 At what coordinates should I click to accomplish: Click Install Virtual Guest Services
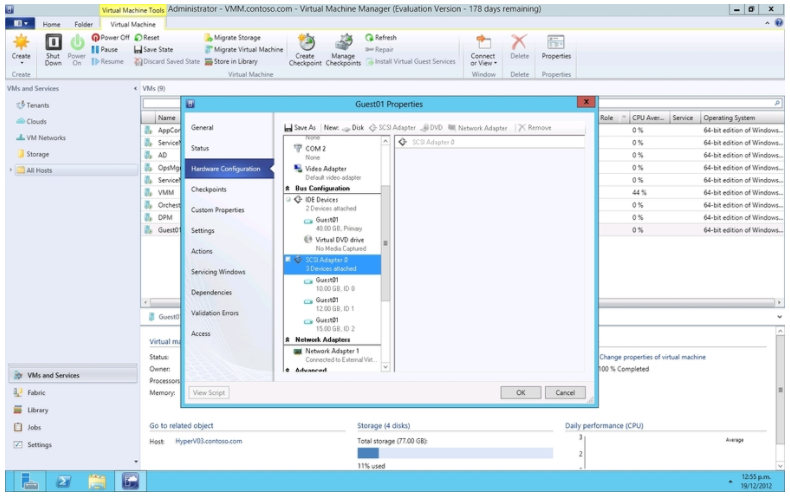coord(410,61)
